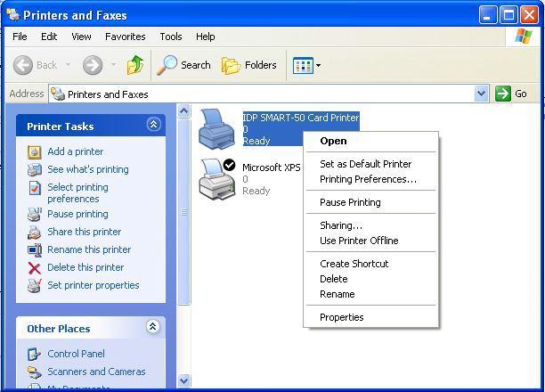Screen dimensions: 545x392
Task: Click the IDP SMART-50 Card Printer name
Action: coord(301,118)
